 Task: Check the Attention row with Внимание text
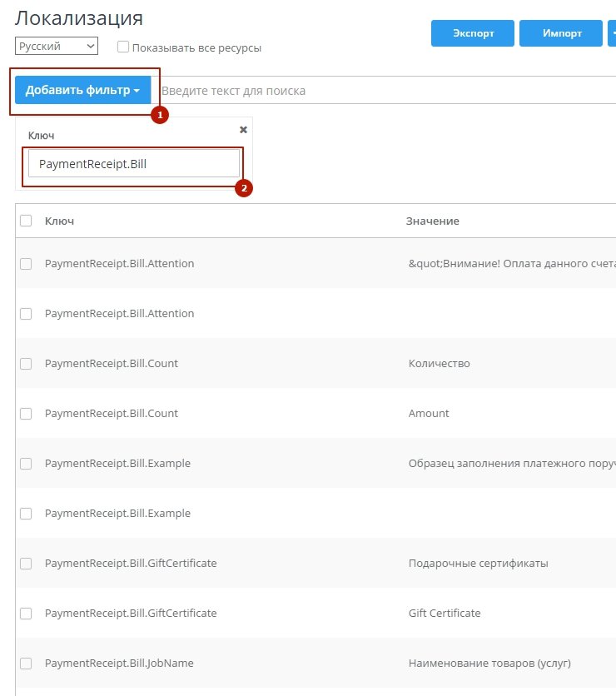point(26,264)
